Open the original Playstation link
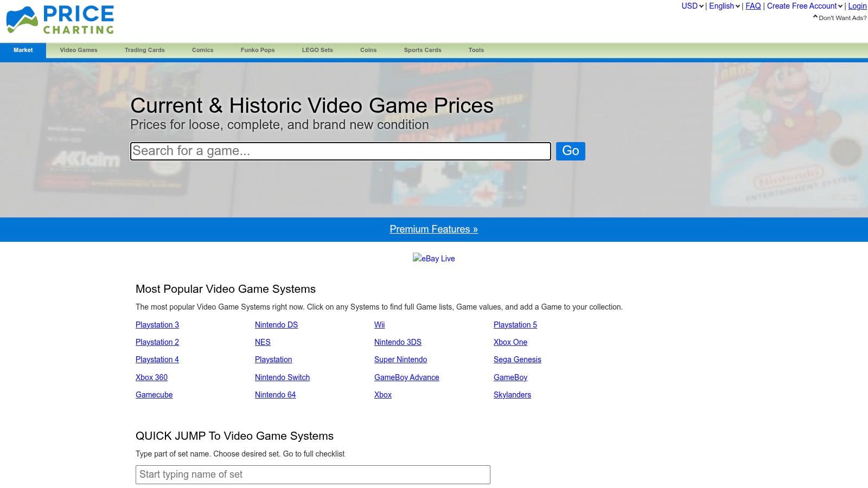 tap(273, 359)
